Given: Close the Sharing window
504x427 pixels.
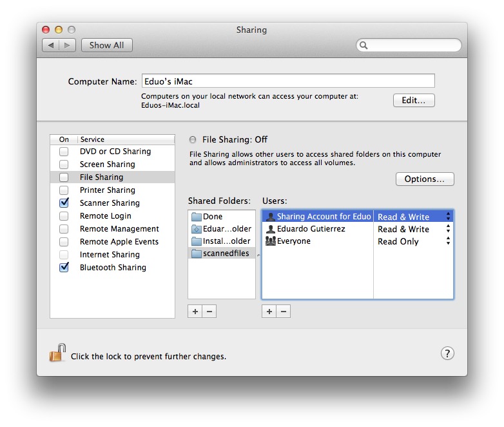Looking at the screenshot, I should (46, 30).
